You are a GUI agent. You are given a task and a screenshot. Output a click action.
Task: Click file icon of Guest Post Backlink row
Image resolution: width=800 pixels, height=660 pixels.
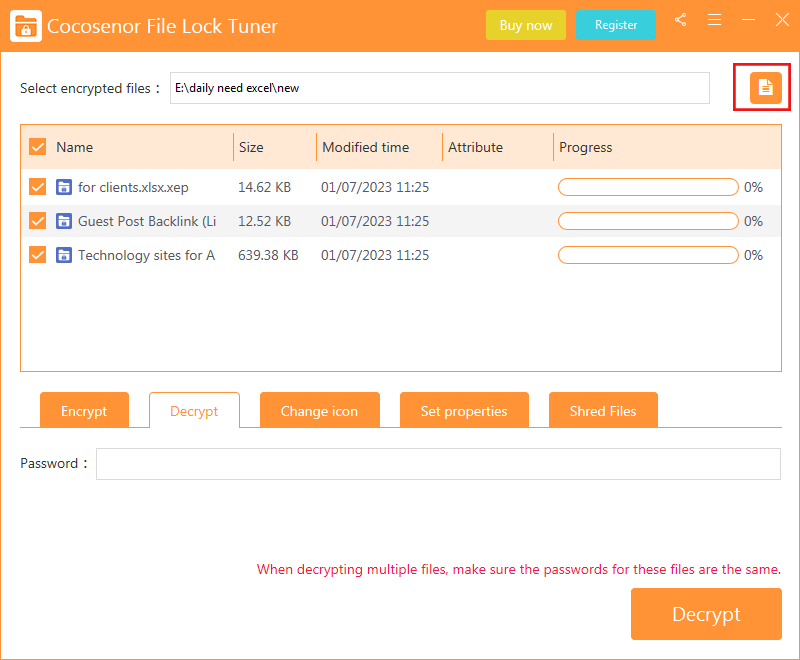[x=64, y=221]
